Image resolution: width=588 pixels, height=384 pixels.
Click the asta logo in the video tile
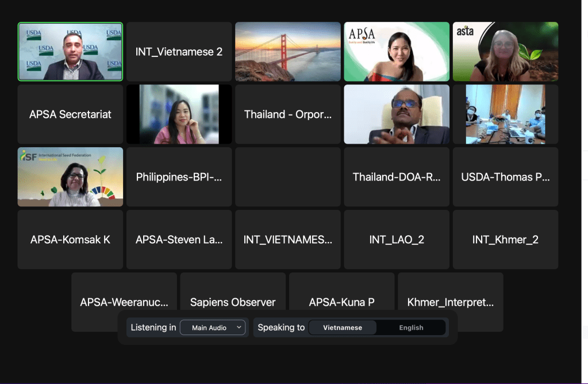[465, 31]
